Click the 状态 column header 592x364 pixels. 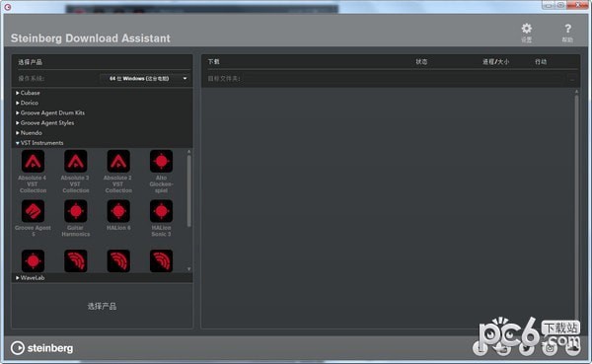421,61
